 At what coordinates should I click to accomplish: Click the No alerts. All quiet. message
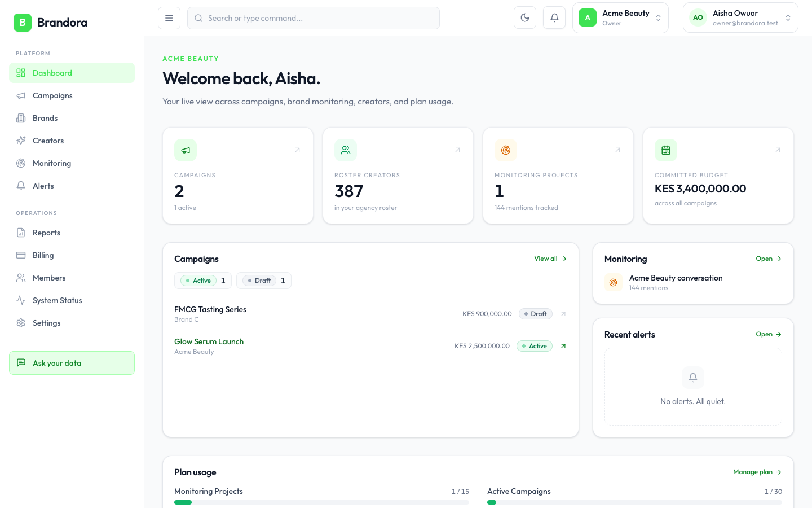[693, 401]
